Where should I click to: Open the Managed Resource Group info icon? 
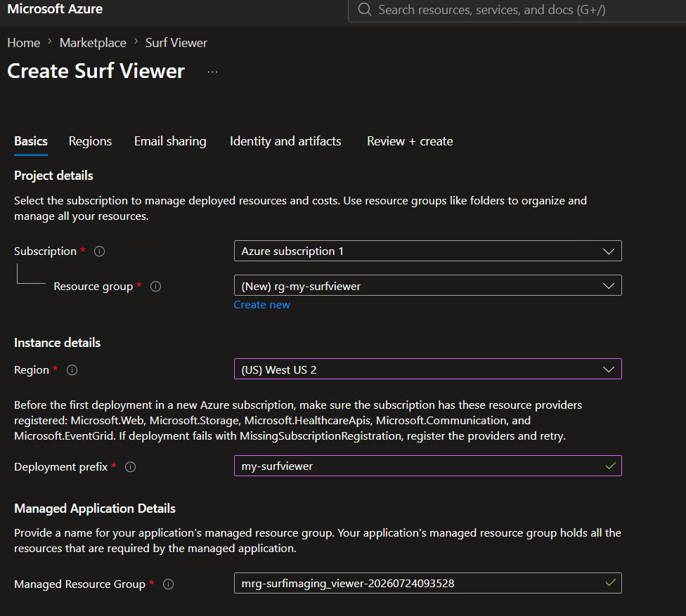click(169, 584)
